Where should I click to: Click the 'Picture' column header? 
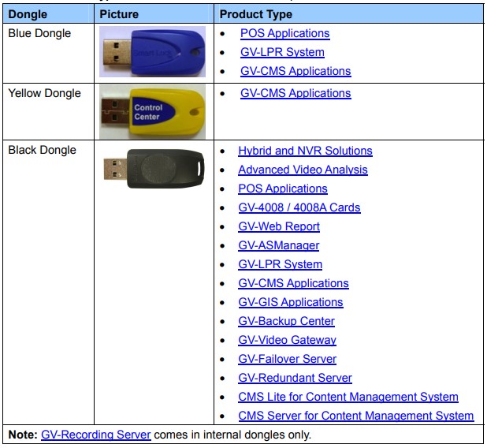tap(119, 14)
